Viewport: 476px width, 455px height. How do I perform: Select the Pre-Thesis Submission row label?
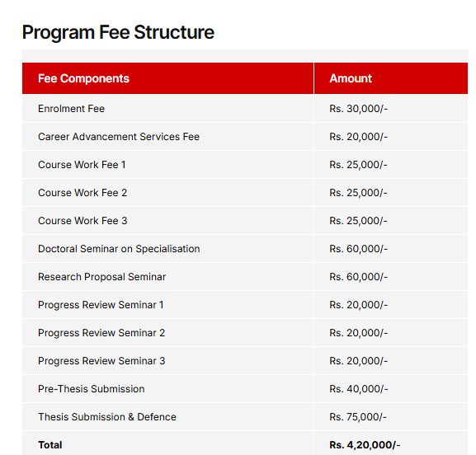(x=91, y=389)
